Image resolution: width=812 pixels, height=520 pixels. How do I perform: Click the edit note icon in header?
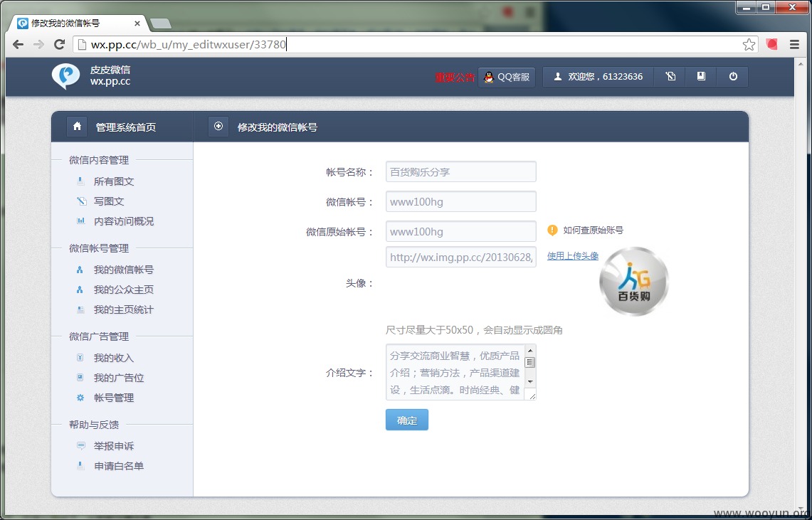pos(670,77)
